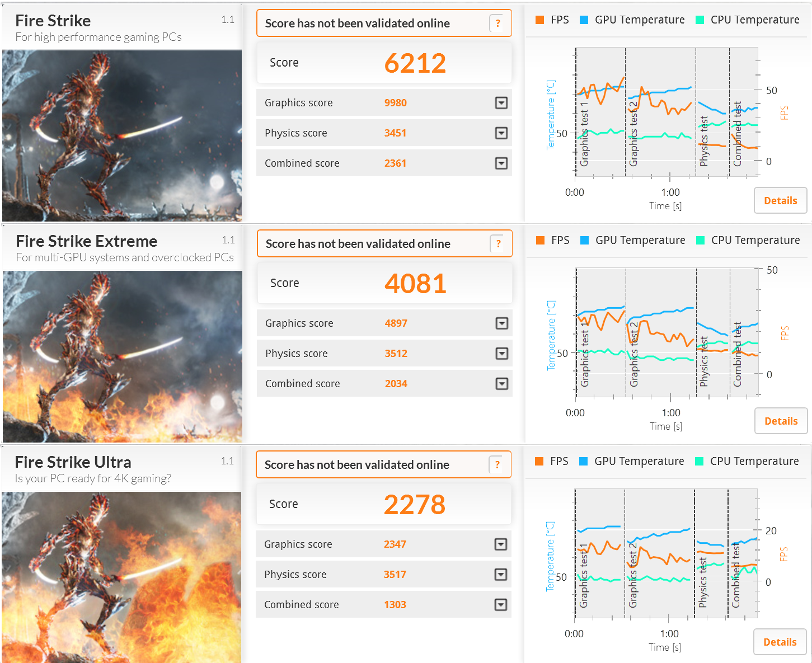812x663 pixels.
Task: Click the Combined test segment in Fire Strike Ultra chart
Action: (x=742, y=553)
